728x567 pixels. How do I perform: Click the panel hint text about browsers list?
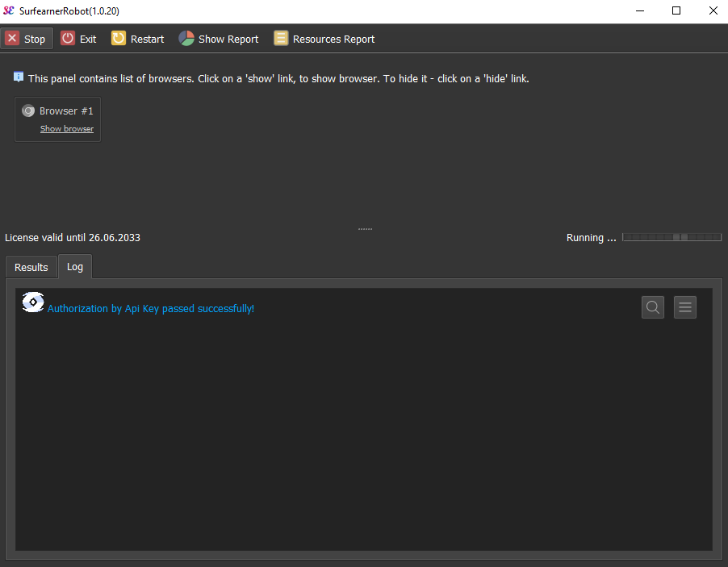pyautogui.click(x=278, y=78)
